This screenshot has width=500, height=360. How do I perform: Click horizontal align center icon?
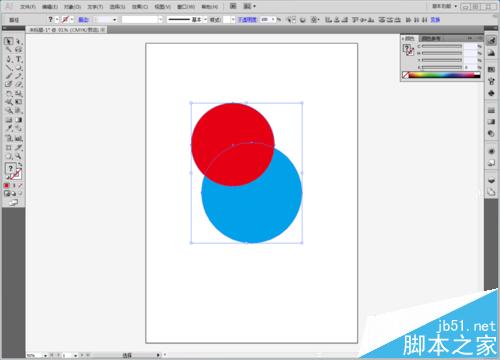point(337,20)
